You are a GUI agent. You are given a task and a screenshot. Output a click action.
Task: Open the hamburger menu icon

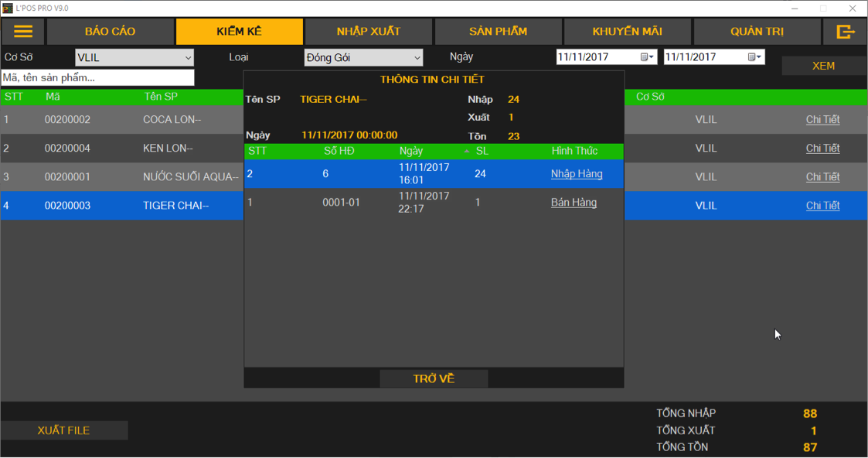click(23, 32)
